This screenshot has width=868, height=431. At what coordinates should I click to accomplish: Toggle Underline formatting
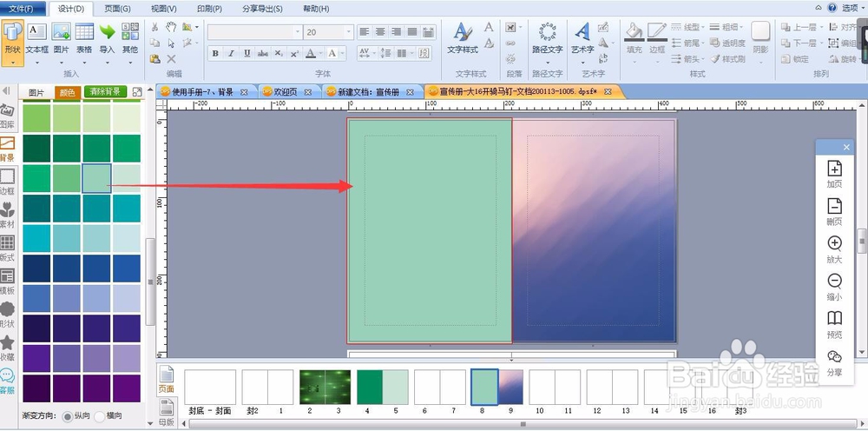pos(247,53)
